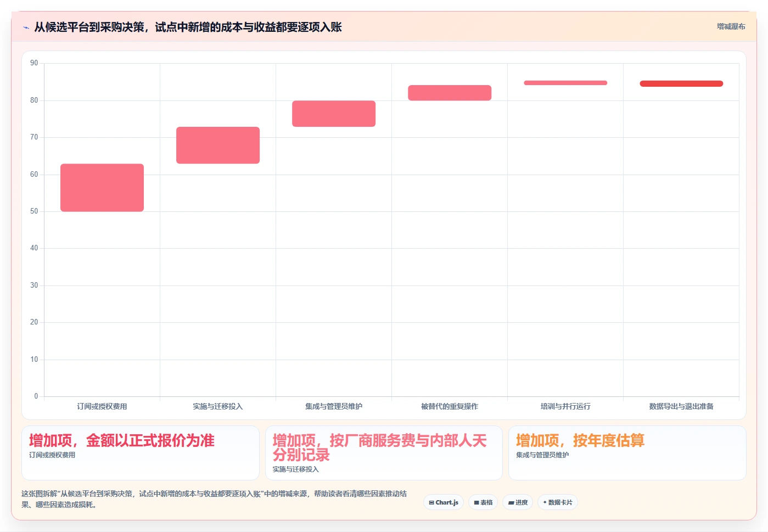768x532 pixels.
Task: Click the 数据导出与退出准备 axis label
Action: tap(681, 406)
